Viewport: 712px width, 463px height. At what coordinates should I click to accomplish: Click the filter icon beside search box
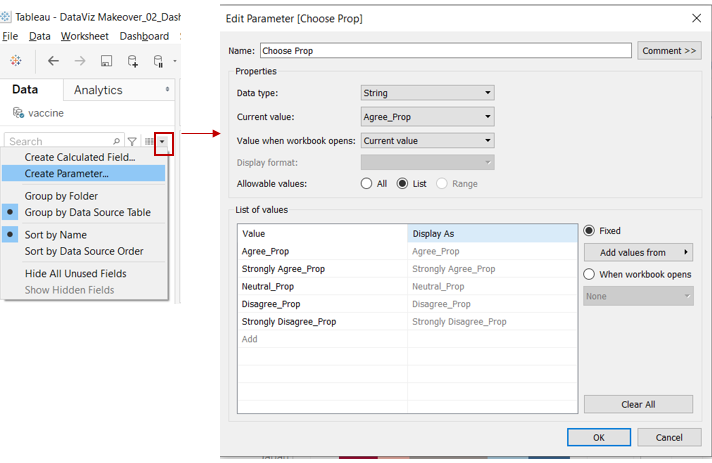tap(132, 142)
